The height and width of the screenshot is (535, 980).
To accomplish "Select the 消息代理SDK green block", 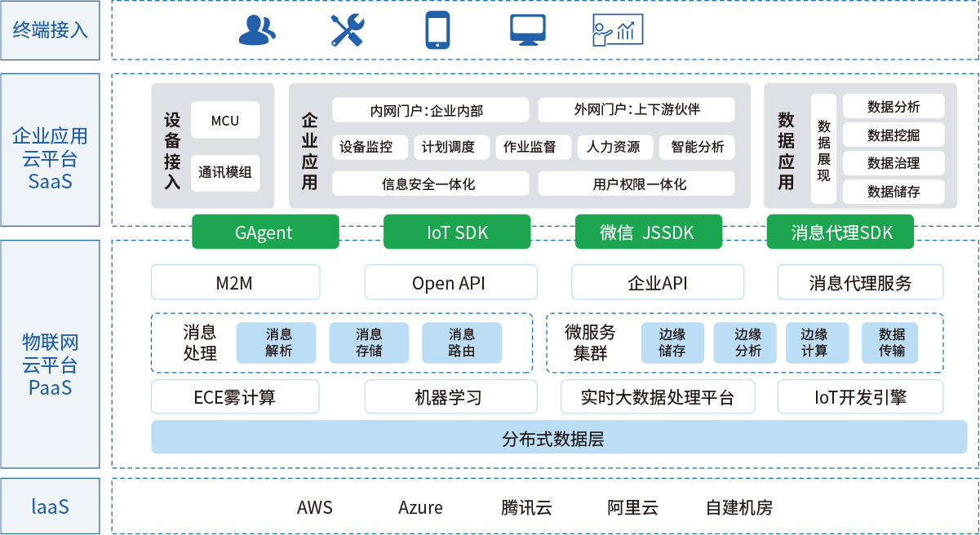I will (841, 232).
